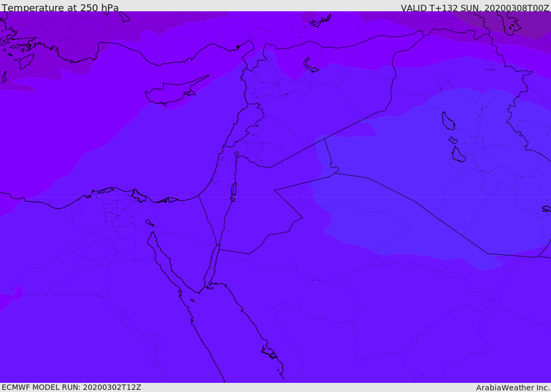Click the 'ArabiaWeather Inc.' credit text
This screenshot has height=392, width=551.
pyautogui.click(x=513, y=388)
